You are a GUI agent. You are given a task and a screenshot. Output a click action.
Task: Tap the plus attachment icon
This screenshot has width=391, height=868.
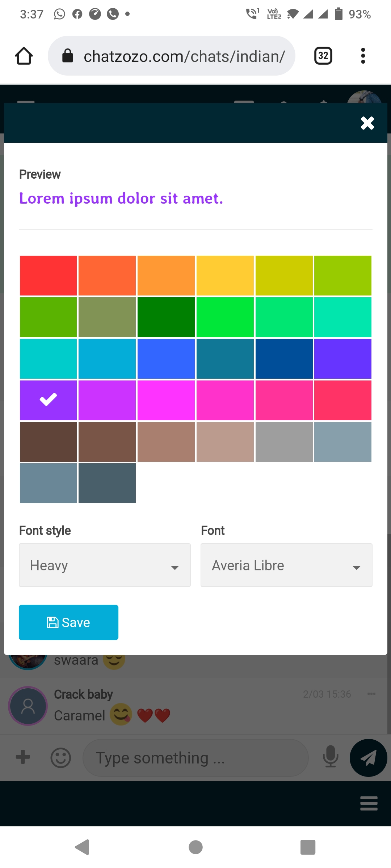pyautogui.click(x=23, y=757)
